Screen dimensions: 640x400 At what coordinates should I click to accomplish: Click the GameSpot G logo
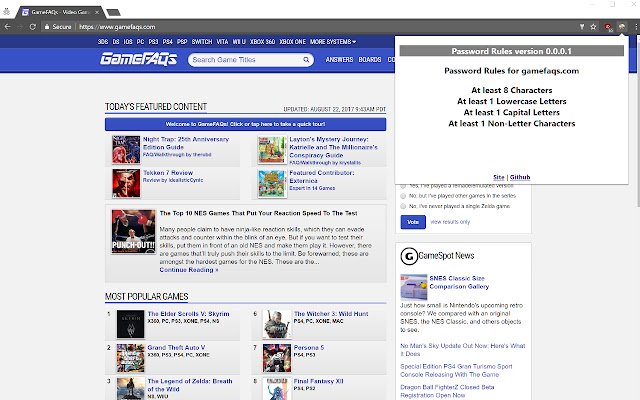click(x=409, y=256)
